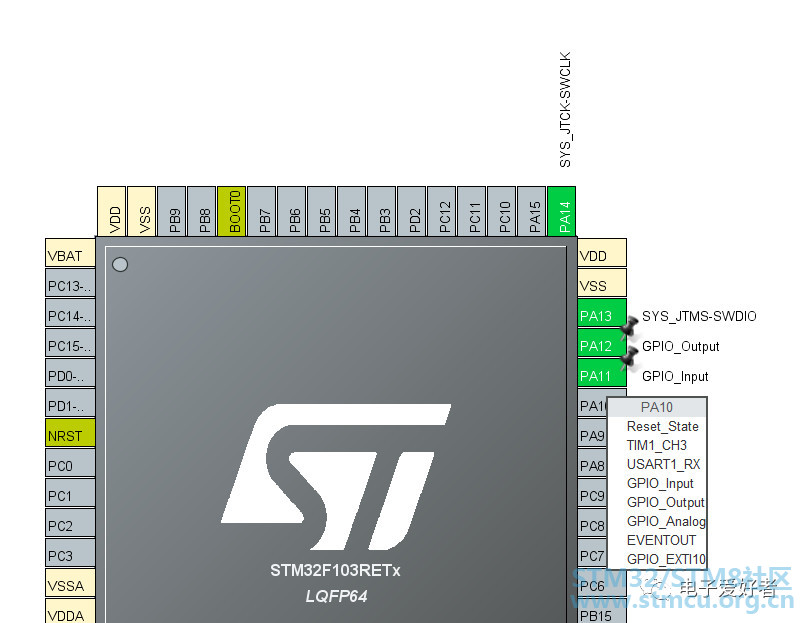The width and height of the screenshot is (803, 623).
Task: Click the VDD pin on the chip's top edge
Action: (x=112, y=211)
